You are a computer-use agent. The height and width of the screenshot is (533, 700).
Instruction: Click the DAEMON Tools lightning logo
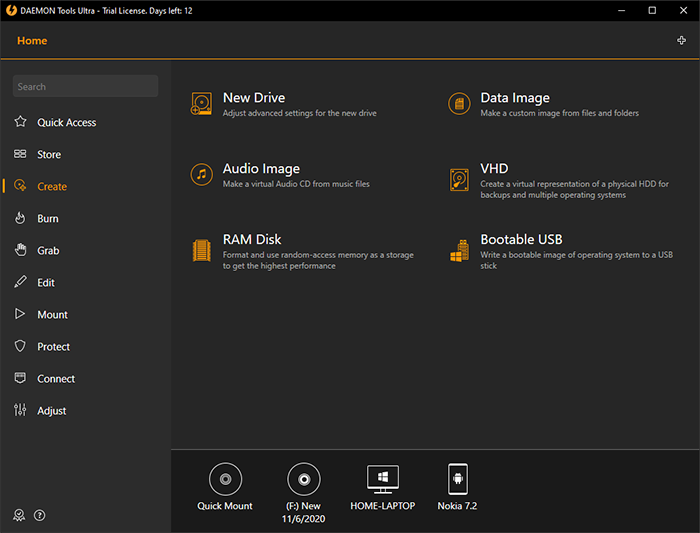[x=11, y=10]
